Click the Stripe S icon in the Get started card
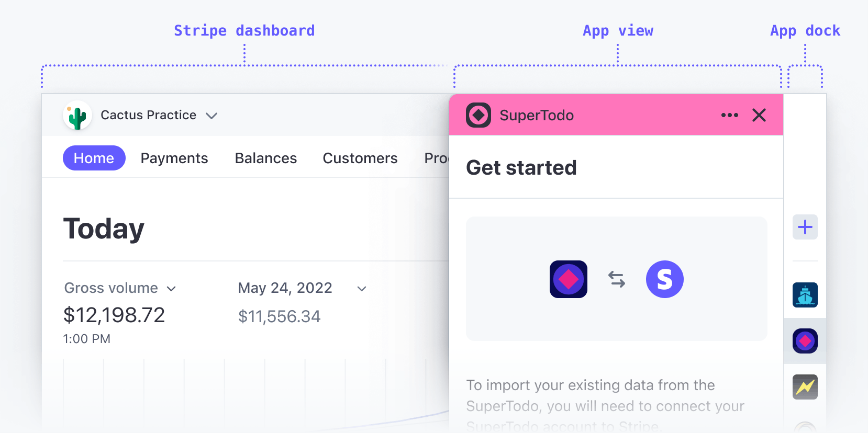This screenshot has width=868, height=433. (665, 279)
